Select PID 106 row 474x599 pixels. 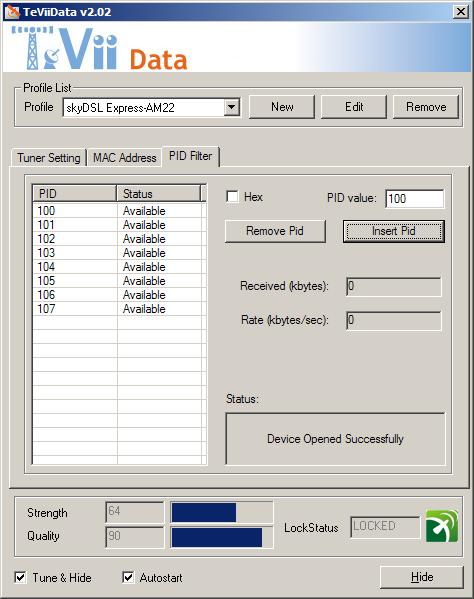pyautogui.click(x=119, y=295)
